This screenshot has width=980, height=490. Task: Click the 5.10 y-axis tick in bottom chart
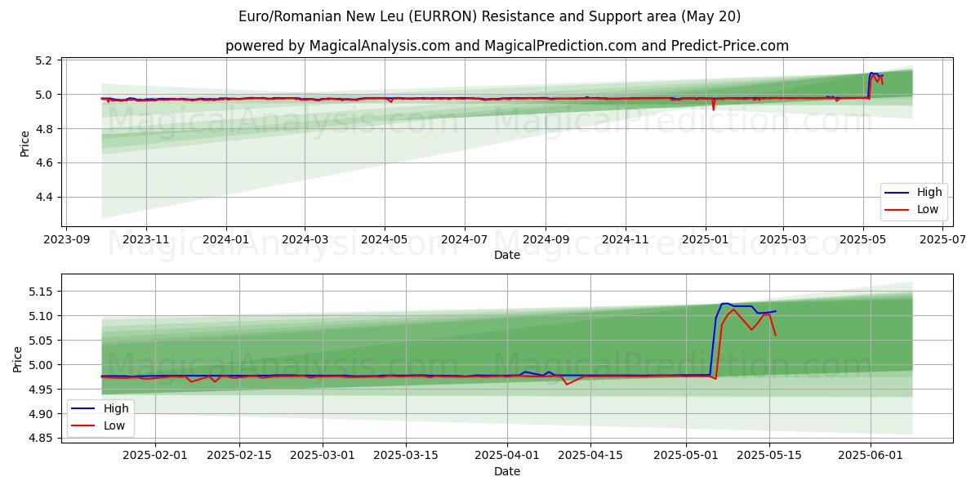click(41, 316)
